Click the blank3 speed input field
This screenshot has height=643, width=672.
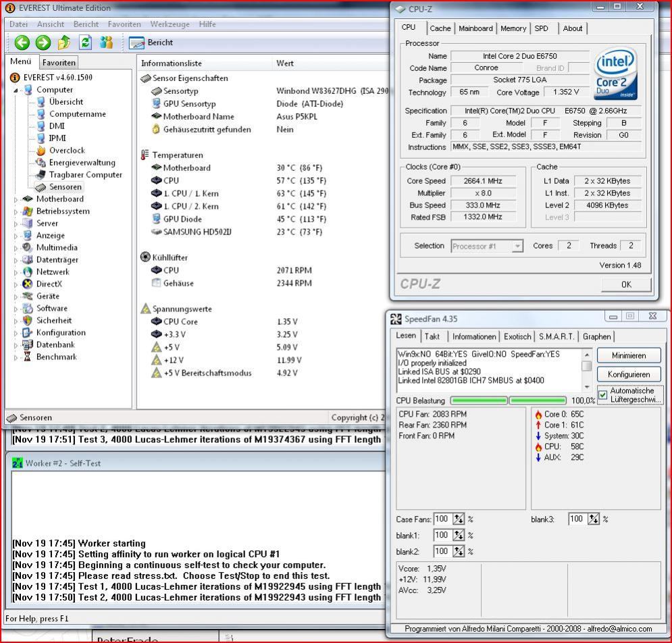[x=576, y=519]
